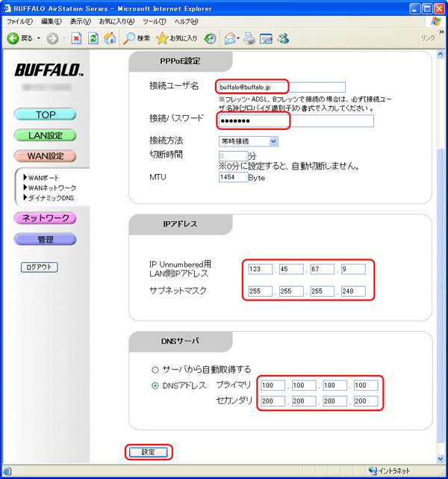Expand the Back button history dropdown arrow
448x479 pixels.
(38, 39)
